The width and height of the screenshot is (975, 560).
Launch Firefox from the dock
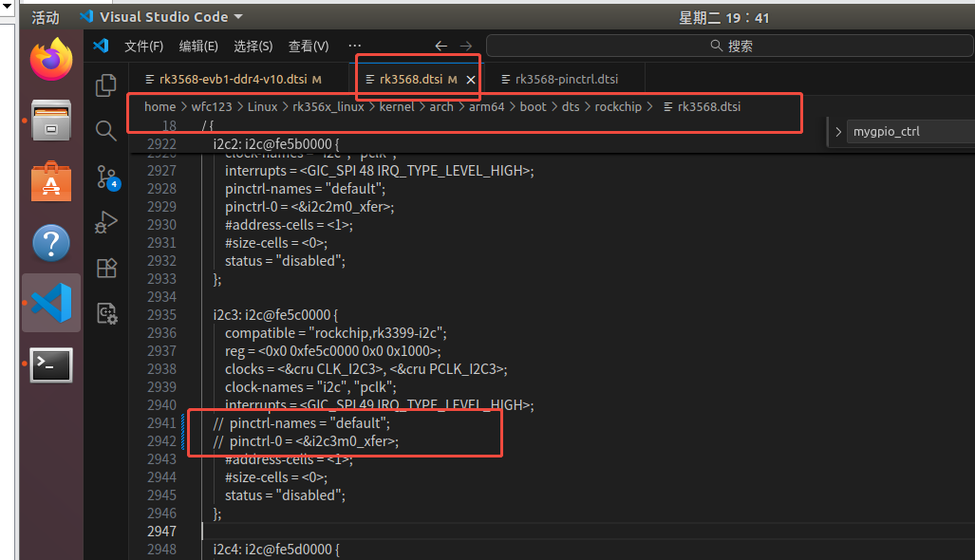click(x=51, y=60)
